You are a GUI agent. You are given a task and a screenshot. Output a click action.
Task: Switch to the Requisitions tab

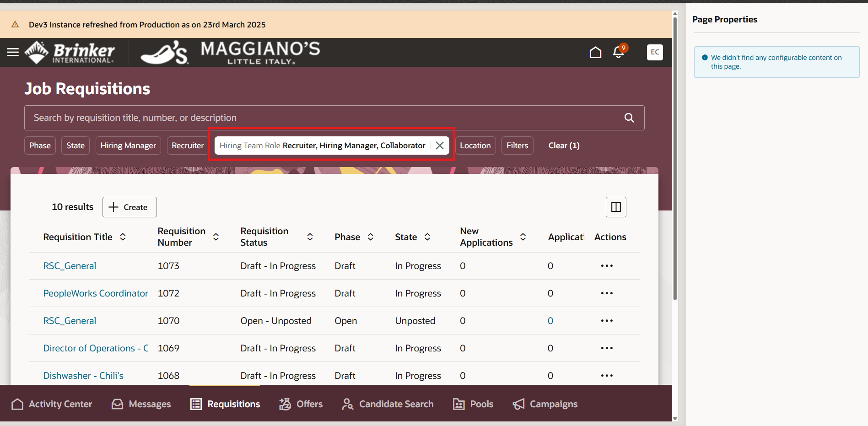tap(225, 404)
